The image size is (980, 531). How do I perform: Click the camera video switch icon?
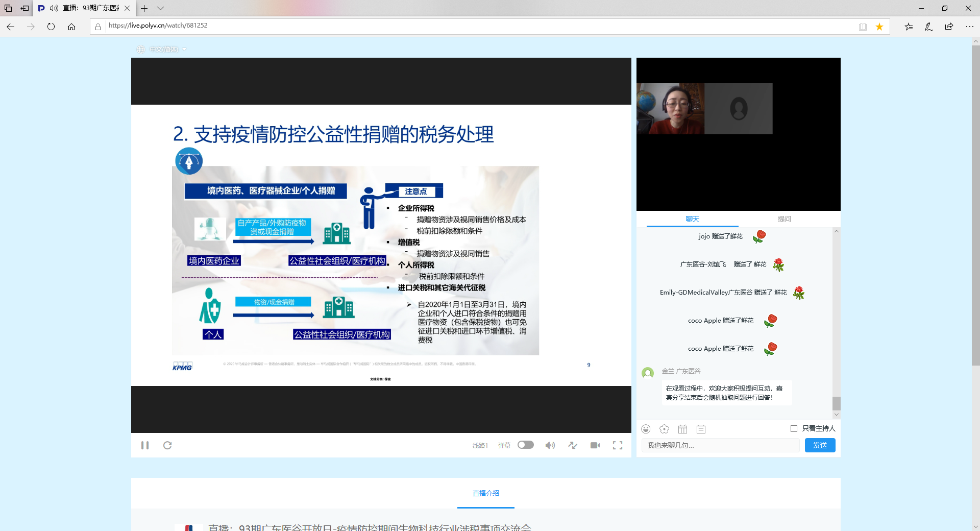click(x=595, y=445)
